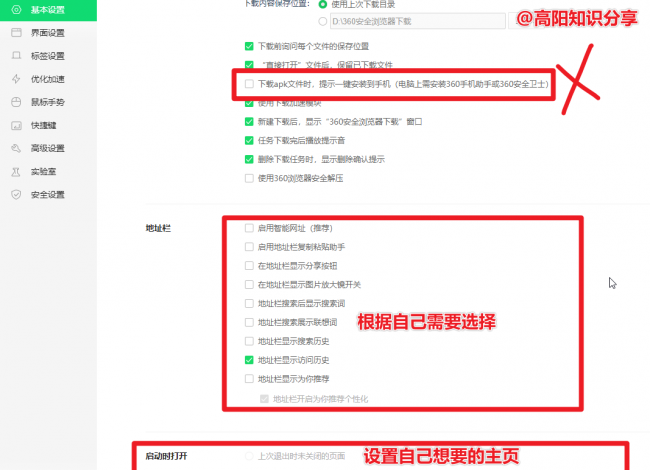Check 在地址栏显示分享按钮
Image resolution: width=650 pixels, height=470 pixels.
coord(249,266)
